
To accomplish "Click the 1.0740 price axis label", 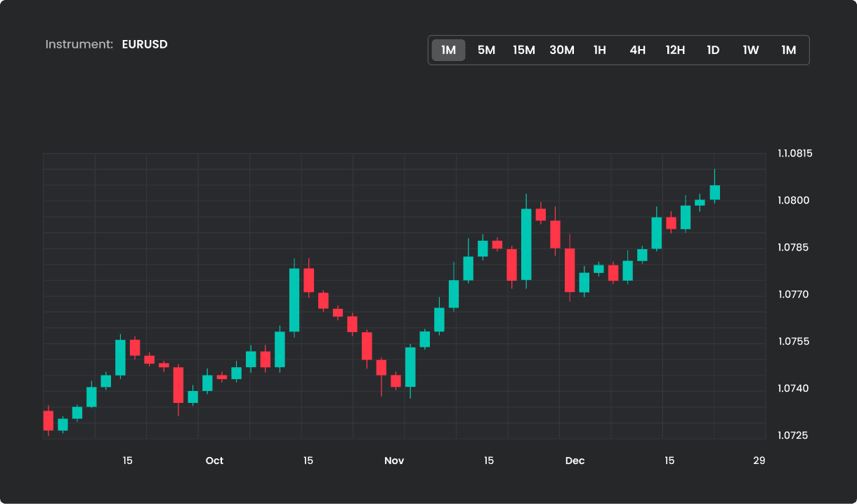I will [794, 388].
